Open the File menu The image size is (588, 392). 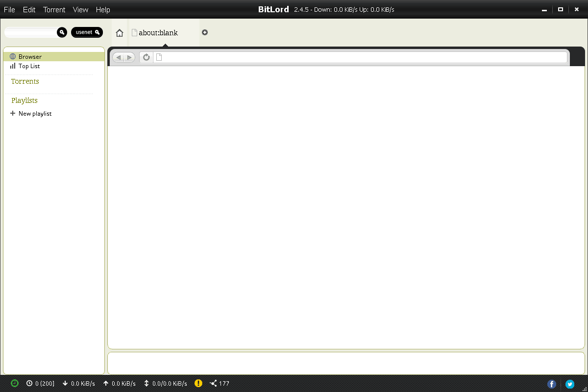point(9,10)
